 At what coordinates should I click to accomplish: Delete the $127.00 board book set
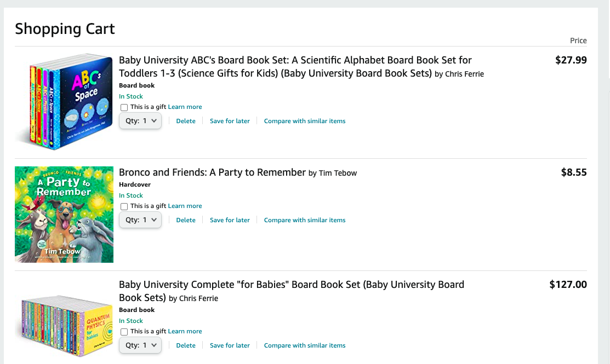186,346
